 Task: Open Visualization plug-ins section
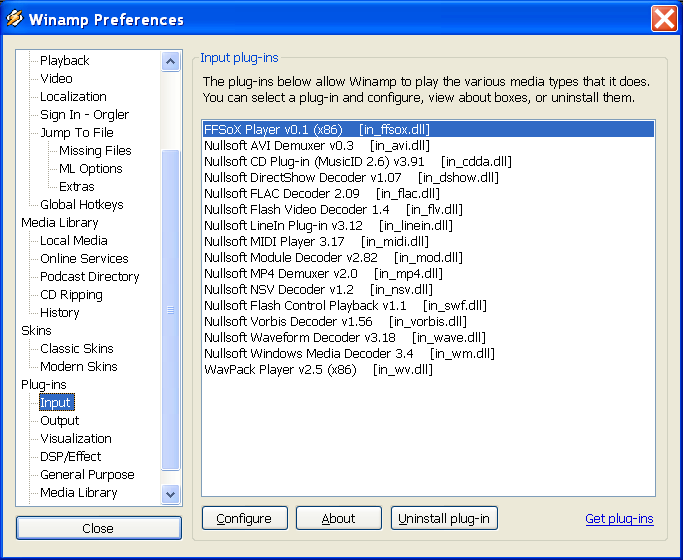(76, 439)
